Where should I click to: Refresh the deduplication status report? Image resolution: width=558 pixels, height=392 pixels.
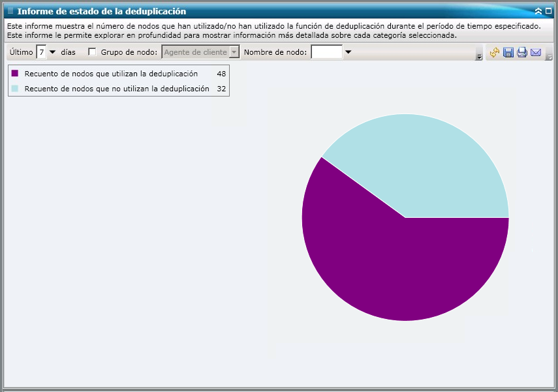point(495,52)
